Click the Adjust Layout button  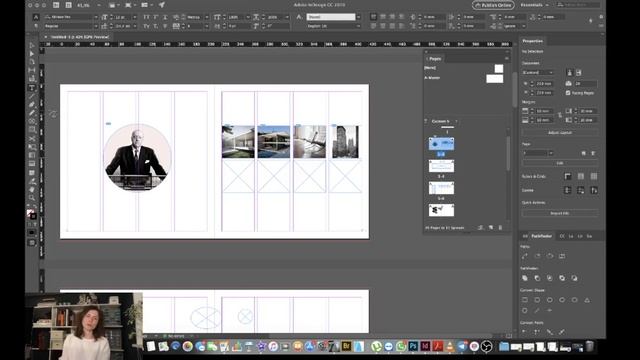pos(560,133)
